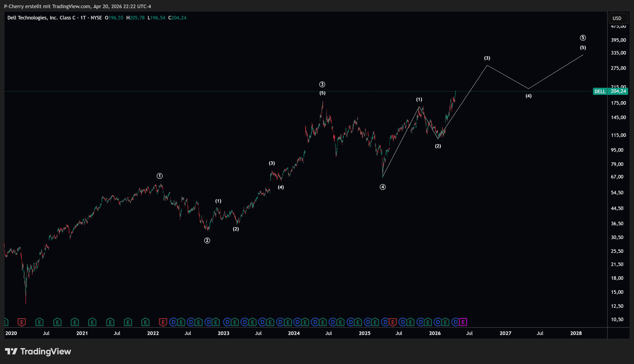Select the circled 1 wave label
The height and width of the screenshot is (364, 634).
point(159,176)
